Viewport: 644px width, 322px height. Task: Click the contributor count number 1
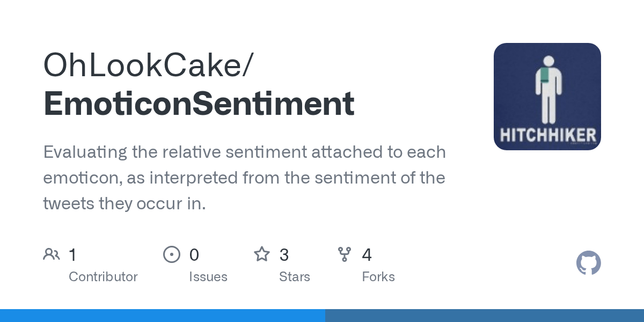(72, 254)
